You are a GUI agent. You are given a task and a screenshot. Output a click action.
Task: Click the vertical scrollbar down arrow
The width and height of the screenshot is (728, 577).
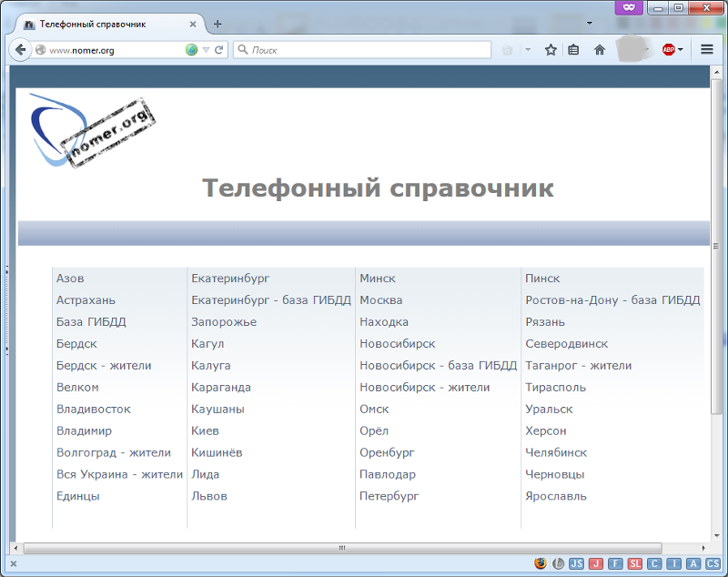[x=716, y=535]
